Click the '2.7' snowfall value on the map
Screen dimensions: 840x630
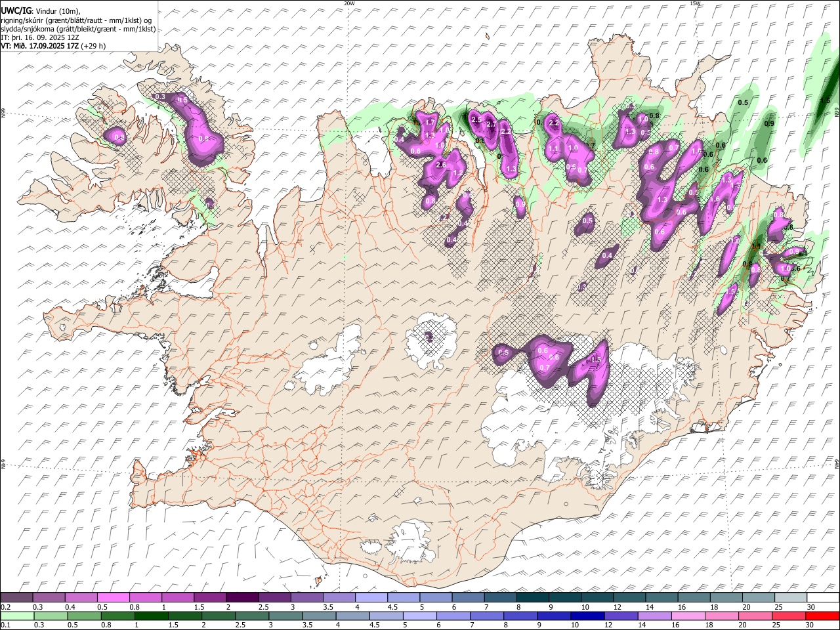pyautogui.click(x=491, y=125)
